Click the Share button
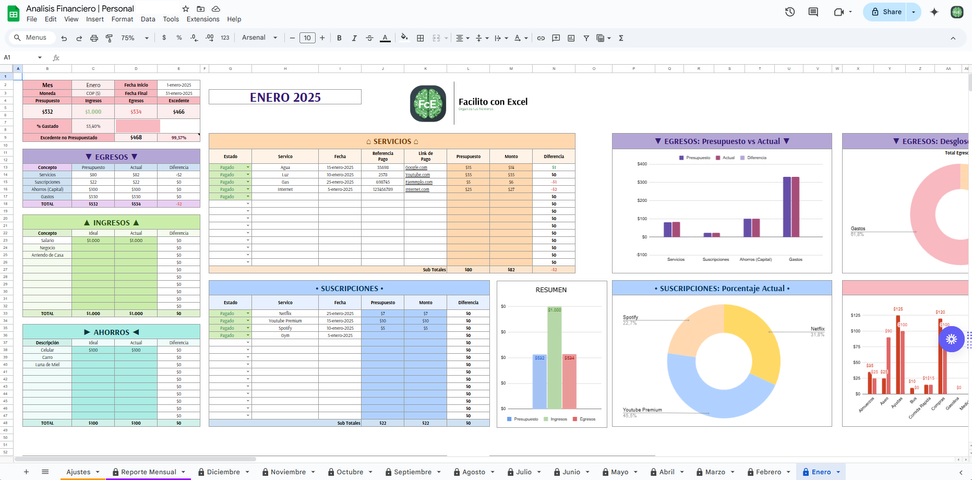Image resolution: width=972 pixels, height=480 pixels. (x=886, y=12)
